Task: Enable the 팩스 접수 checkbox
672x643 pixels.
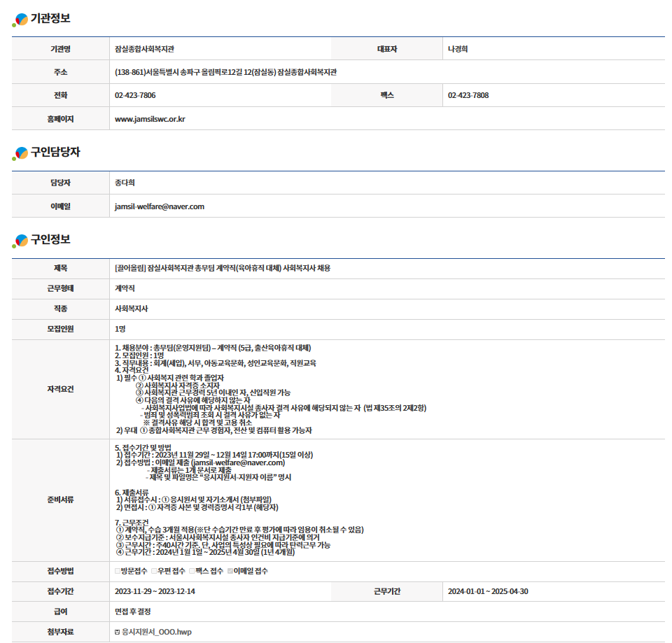Action: tap(192, 572)
